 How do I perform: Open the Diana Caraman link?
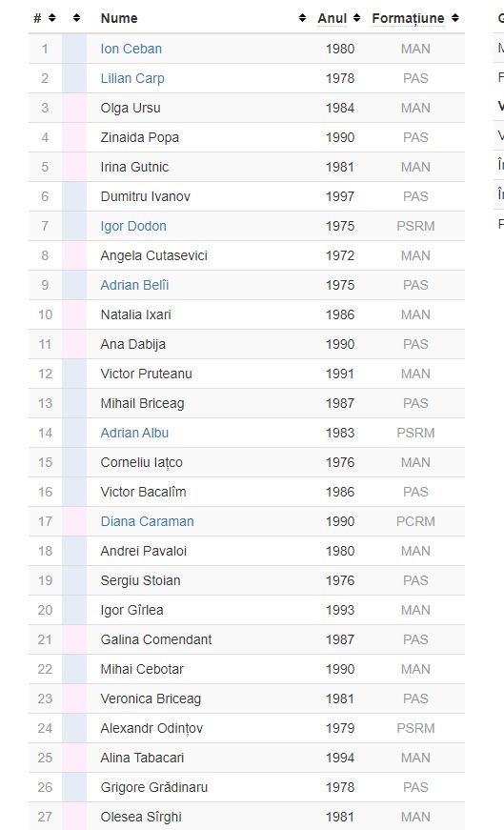[147, 521]
